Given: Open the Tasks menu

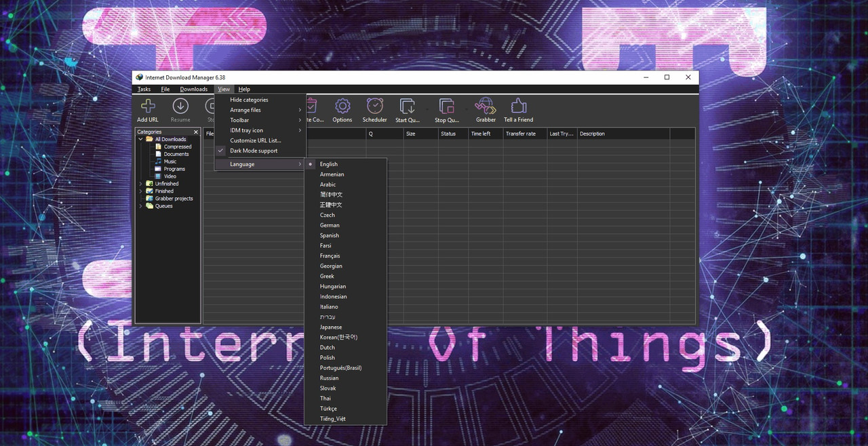Looking at the screenshot, I should 144,89.
